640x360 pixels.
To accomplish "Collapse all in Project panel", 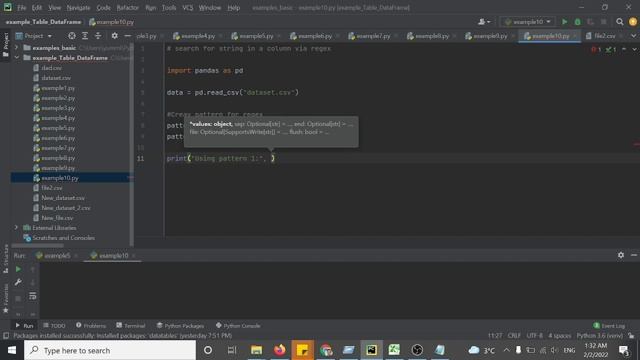I will [98, 36].
